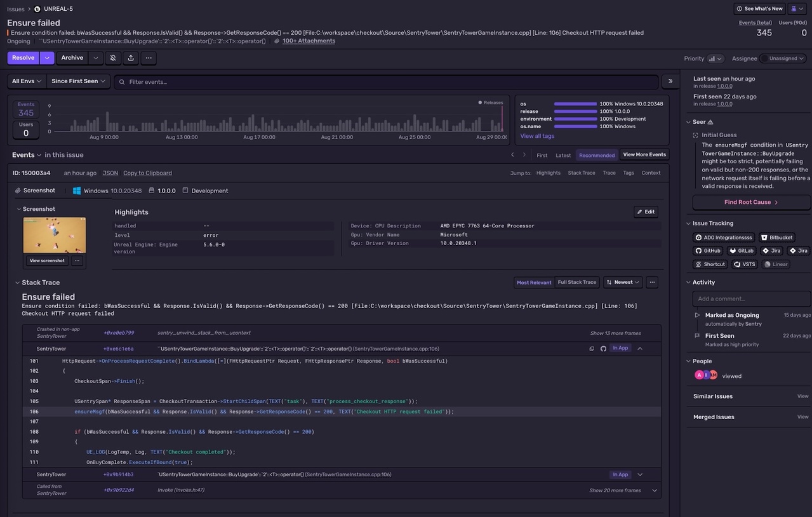Open the Newest sort order dropdown

coord(623,282)
